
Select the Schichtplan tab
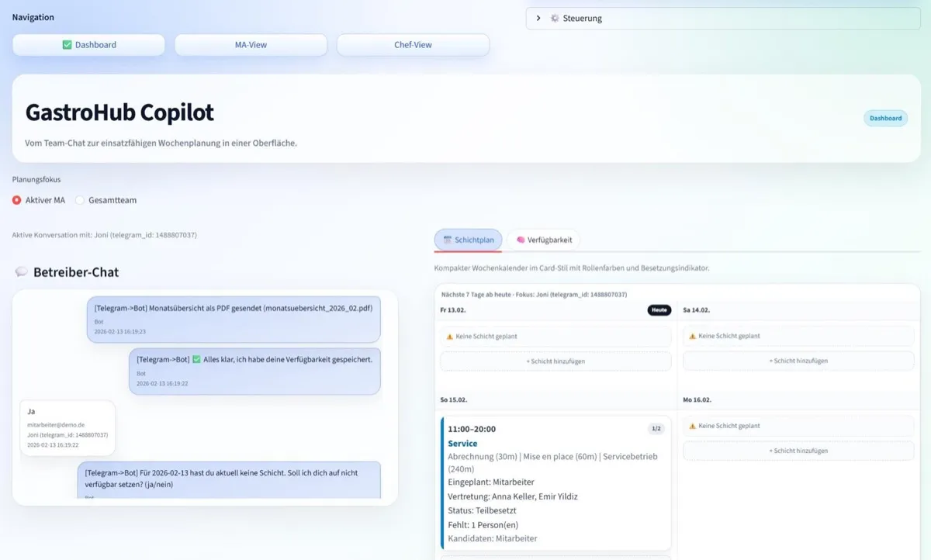point(468,240)
